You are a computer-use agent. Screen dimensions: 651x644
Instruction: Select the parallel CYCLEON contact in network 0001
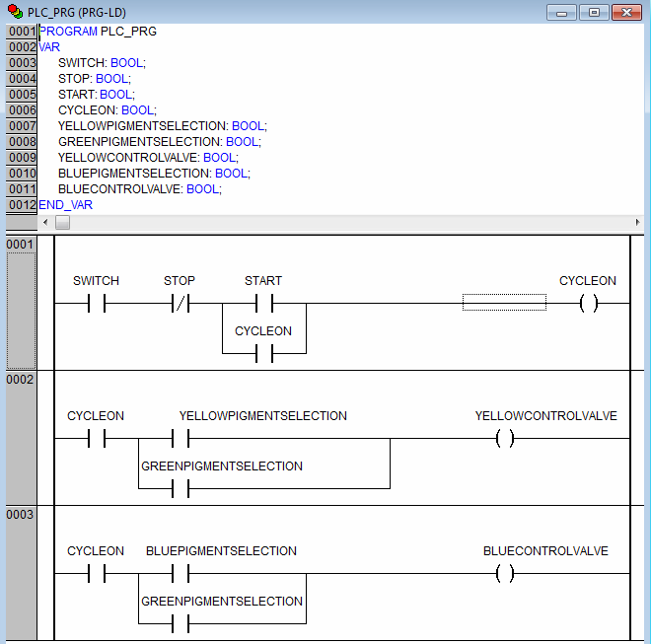(x=264, y=354)
